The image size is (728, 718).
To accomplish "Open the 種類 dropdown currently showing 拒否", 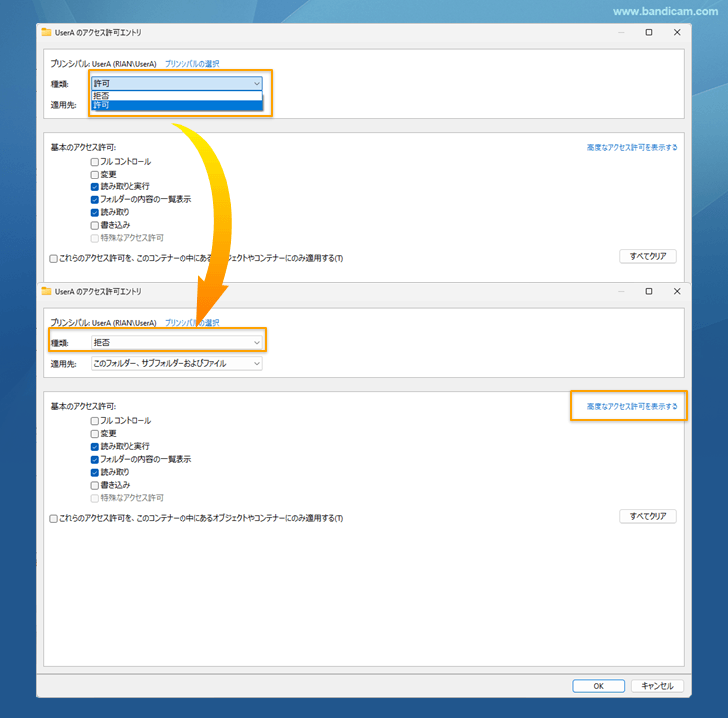I will 177,343.
